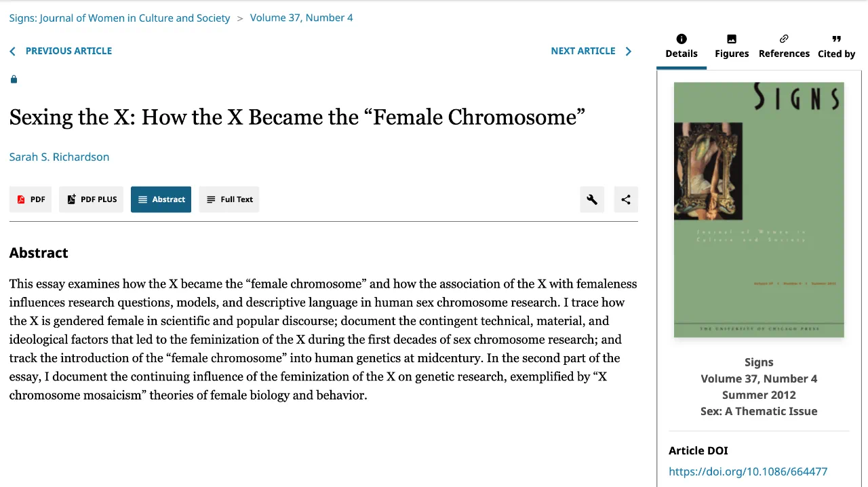Go to the Next Article link
868x487 pixels.
coord(583,51)
